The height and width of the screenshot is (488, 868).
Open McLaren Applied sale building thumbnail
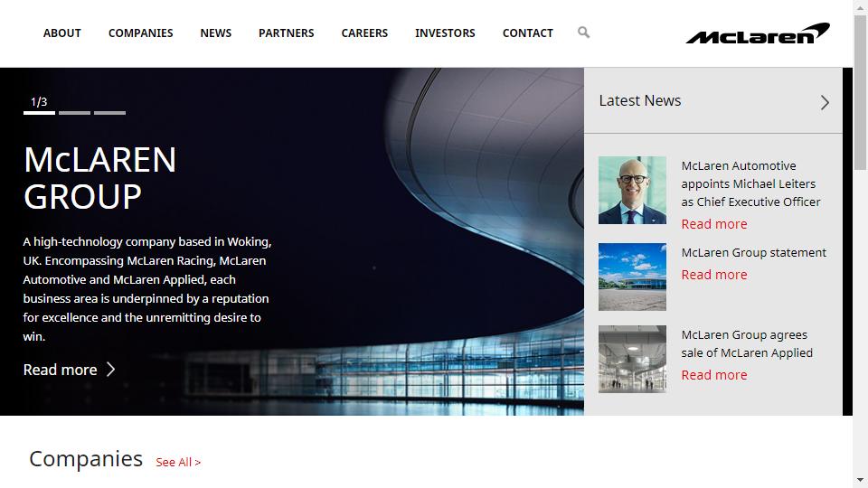coord(632,359)
